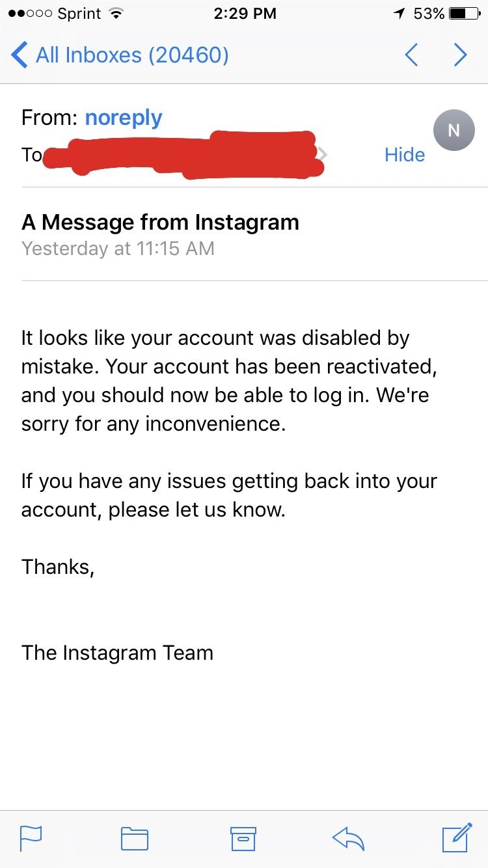Tap The Instagram Team signature
The height and width of the screenshot is (868, 488).
tap(117, 653)
